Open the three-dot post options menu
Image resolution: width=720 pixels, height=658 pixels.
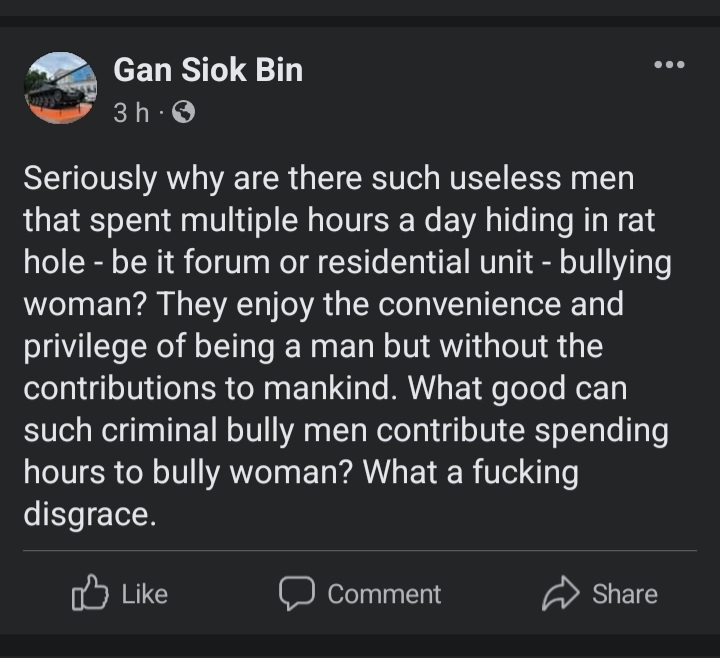(669, 65)
